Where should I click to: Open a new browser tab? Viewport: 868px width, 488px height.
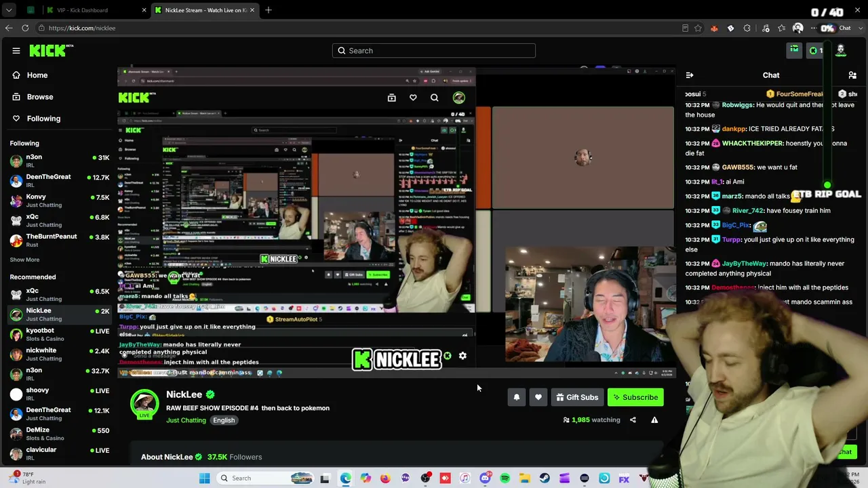pyautogui.click(x=269, y=10)
